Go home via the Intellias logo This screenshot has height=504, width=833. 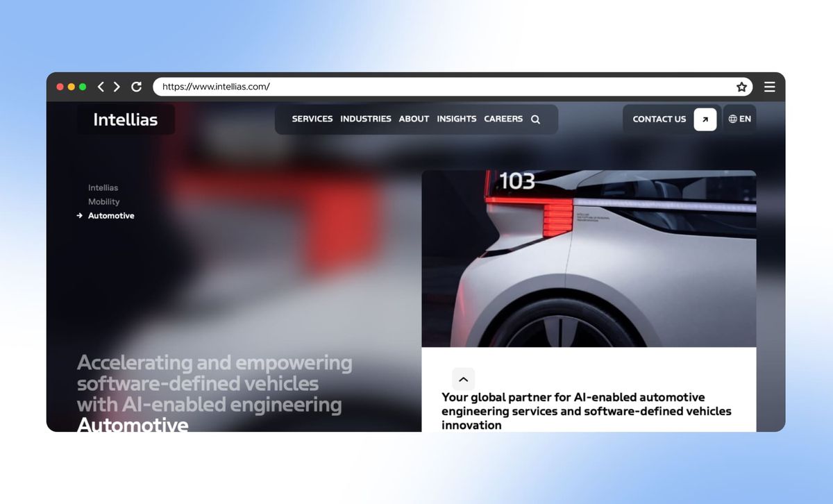pyautogui.click(x=126, y=119)
